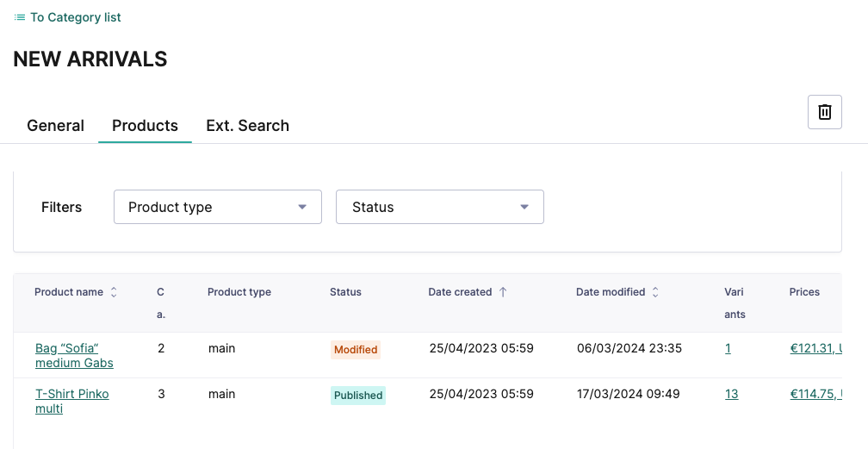Click the trash can delete icon
Screen dimensions: 868x449
pyautogui.click(x=824, y=112)
